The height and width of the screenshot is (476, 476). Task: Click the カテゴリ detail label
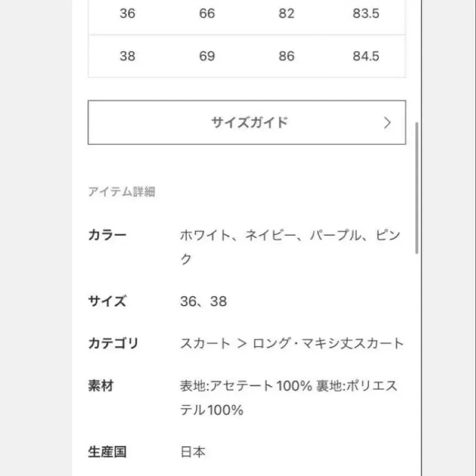pyautogui.click(x=112, y=343)
